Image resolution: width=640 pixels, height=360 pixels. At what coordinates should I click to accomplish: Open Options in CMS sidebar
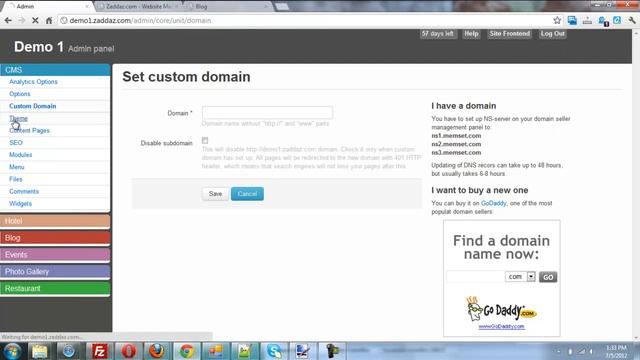pos(20,94)
